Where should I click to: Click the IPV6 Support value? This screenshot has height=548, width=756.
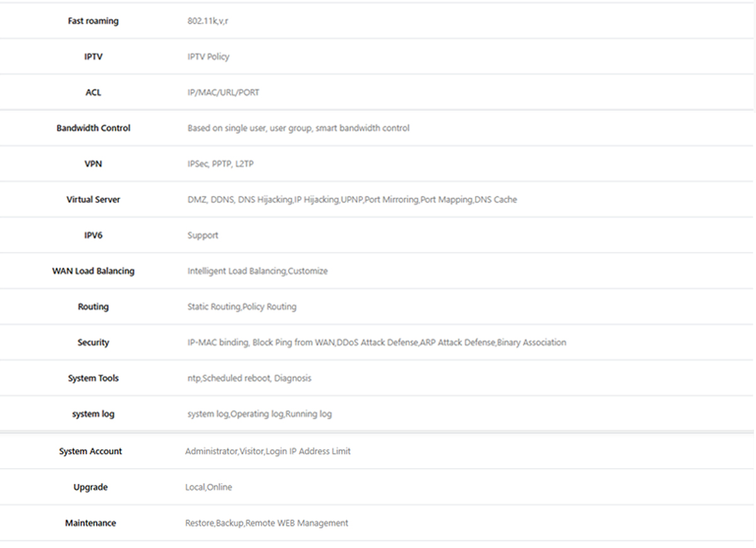click(x=202, y=236)
